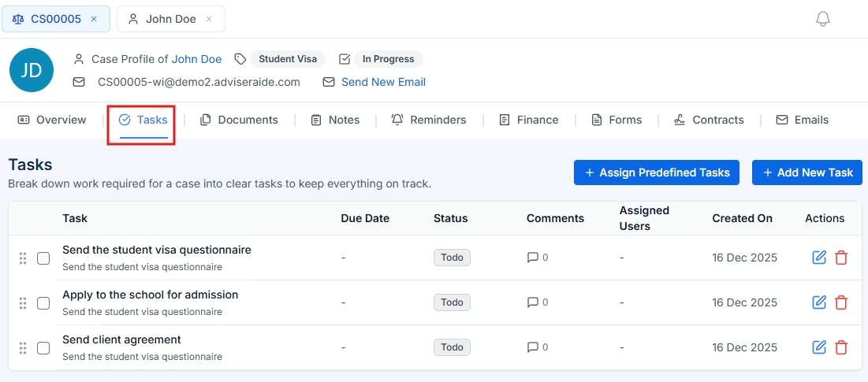Screen dimensions: 868x382
Task: Open comments on 'Send client agreement' task
Action: coord(537,347)
